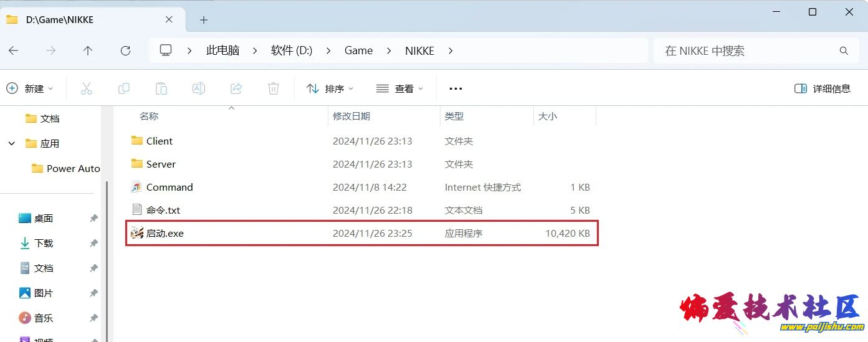Select the Server folder name
The image size is (868, 342).
161,164
